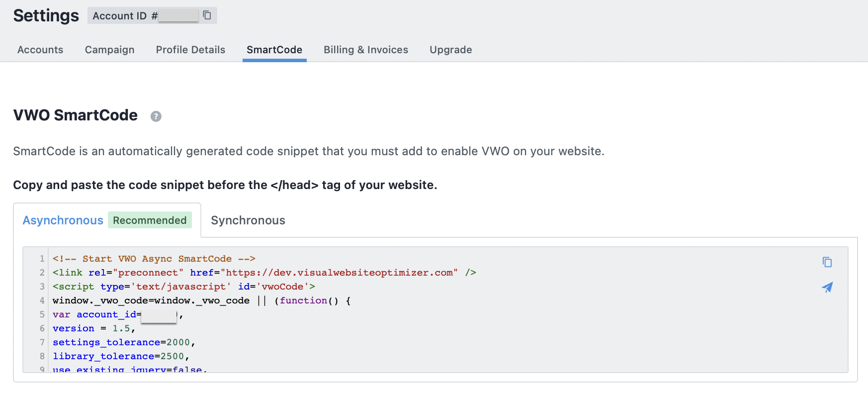Copy the SmartCode snippet to clipboard
The height and width of the screenshot is (393, 868).
[x=827, y=262]
